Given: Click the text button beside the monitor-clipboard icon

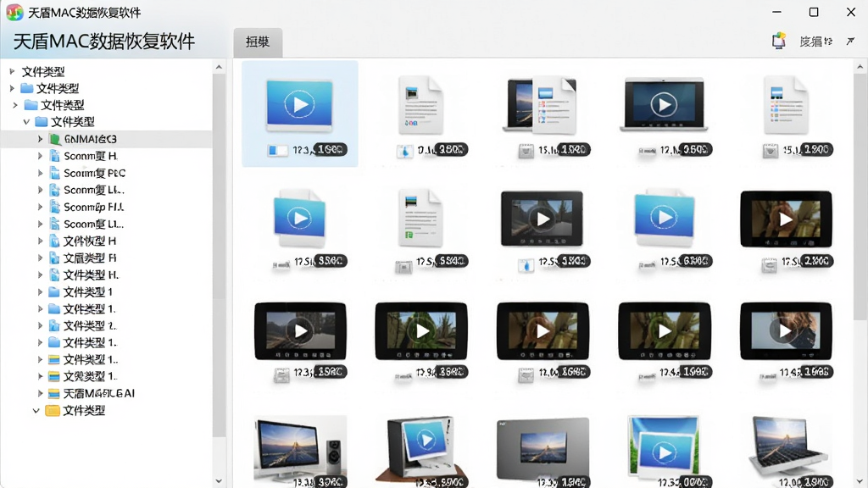Looking at the screenshot, I should tap(816, 42).
